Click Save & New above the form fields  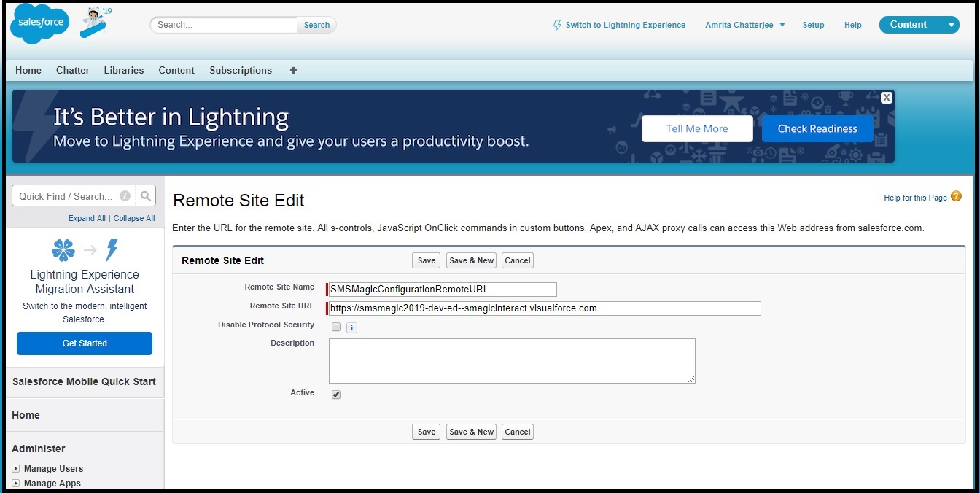click(472, 260)
